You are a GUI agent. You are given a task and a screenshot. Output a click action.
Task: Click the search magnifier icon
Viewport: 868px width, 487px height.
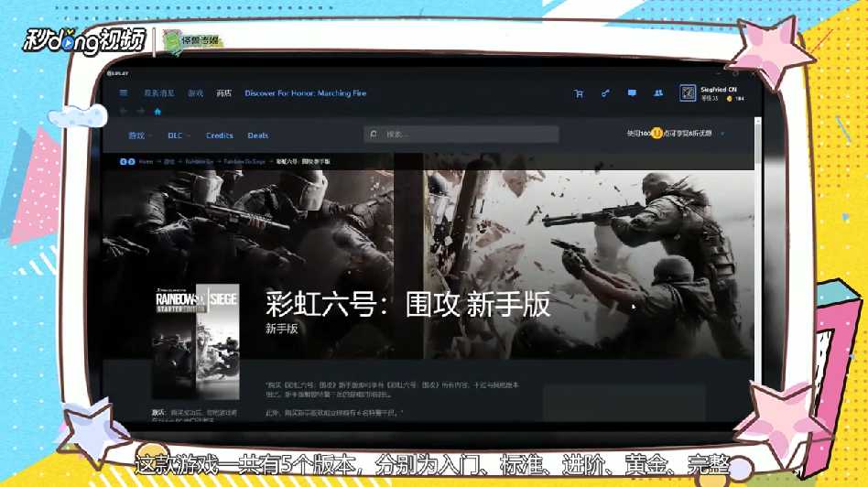374,134
